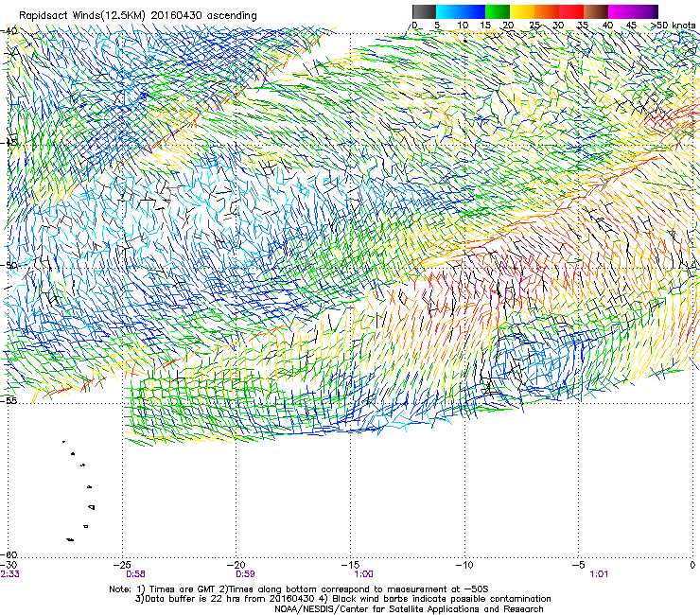
Task: Choose the red 30-35 knots legend swatch
Action: [x=571, y=11]
